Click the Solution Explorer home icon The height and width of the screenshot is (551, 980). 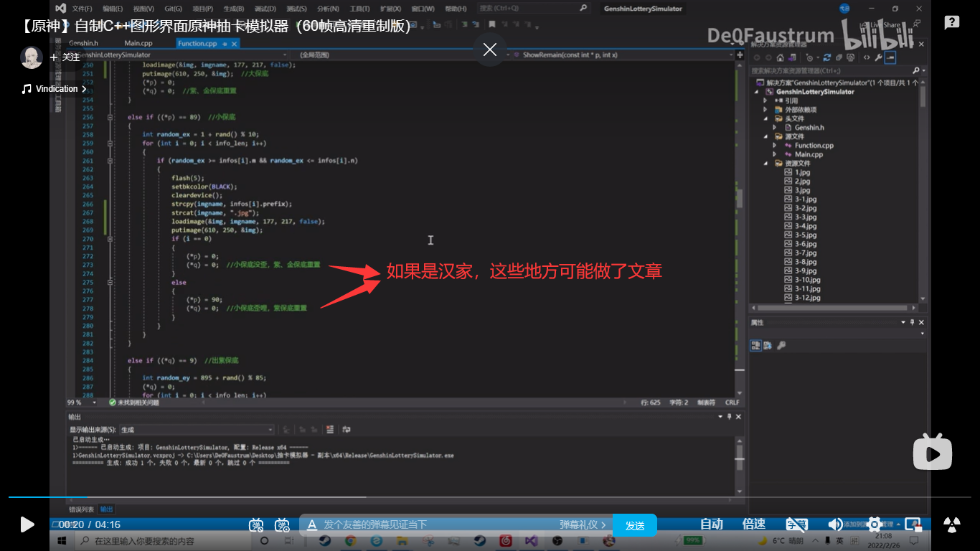point(780,57)
